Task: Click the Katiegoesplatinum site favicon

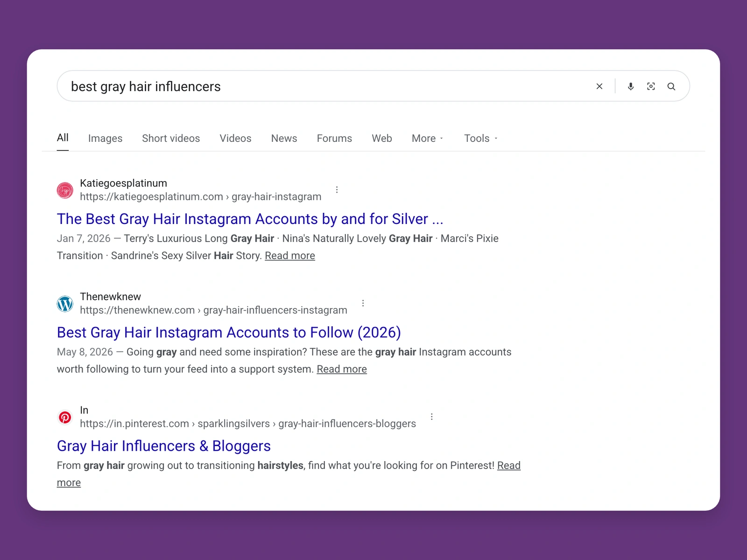Action: point(65,190)
